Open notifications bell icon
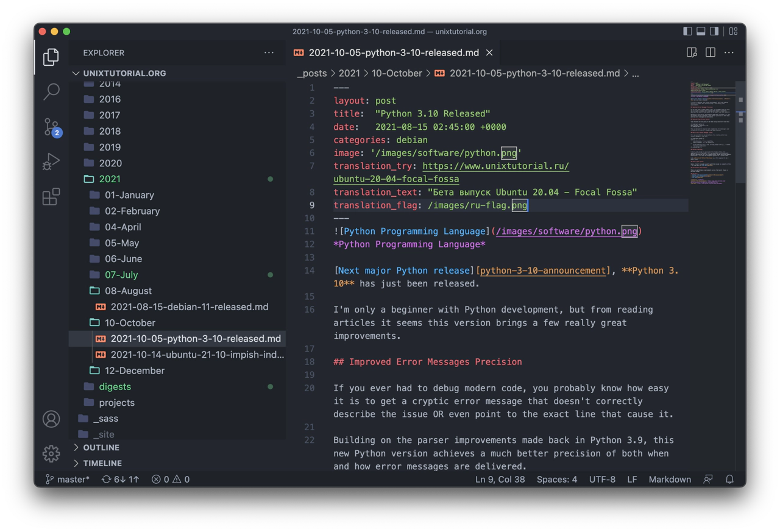 (x=729, y=480)
